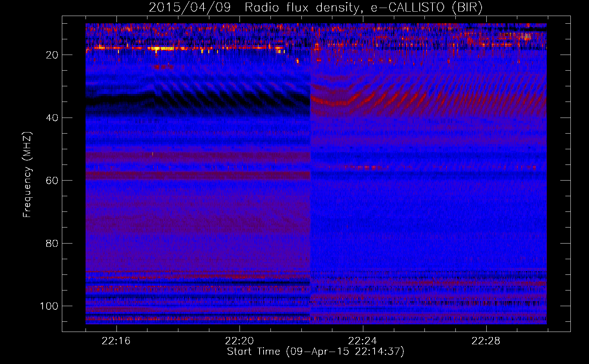
Task: Click the time tick label '22:28'
Action: tap(486, 341)
